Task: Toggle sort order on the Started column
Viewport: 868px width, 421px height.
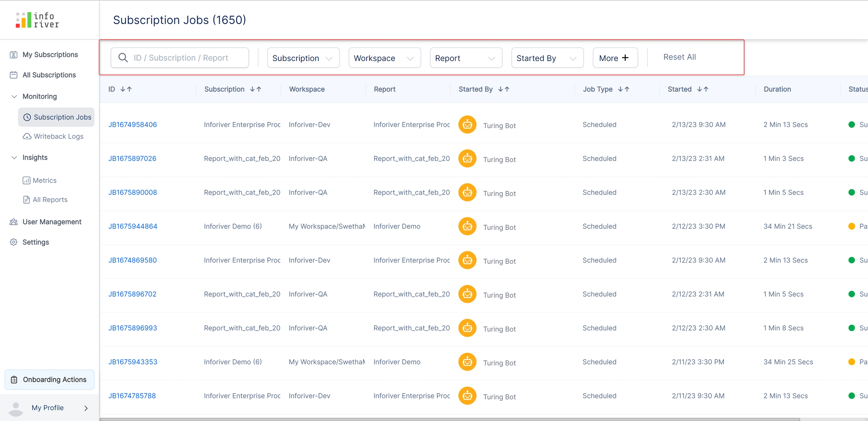Action: [703, 89]
